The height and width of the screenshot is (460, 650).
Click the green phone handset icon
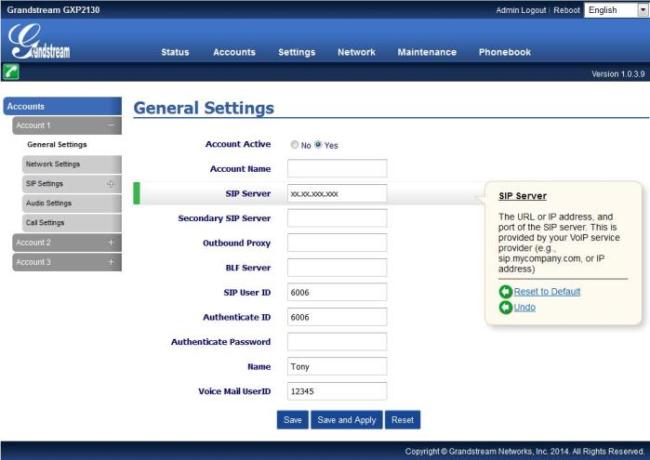11,72
